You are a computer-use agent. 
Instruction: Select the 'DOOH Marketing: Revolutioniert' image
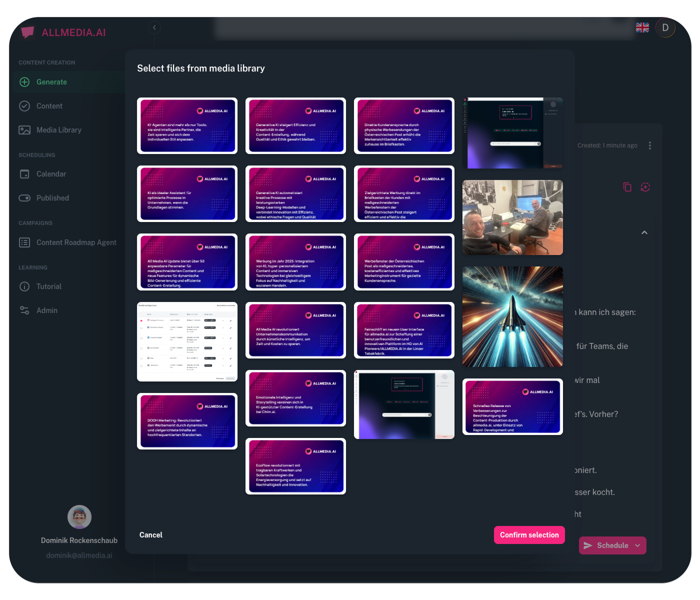coord(187,421)
